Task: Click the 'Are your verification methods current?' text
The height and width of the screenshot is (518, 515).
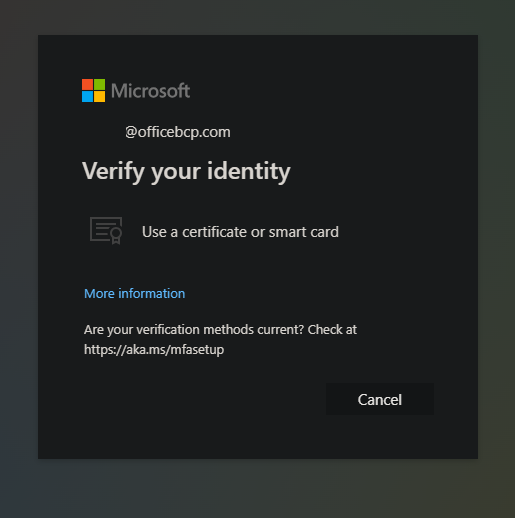Action: 194,330
